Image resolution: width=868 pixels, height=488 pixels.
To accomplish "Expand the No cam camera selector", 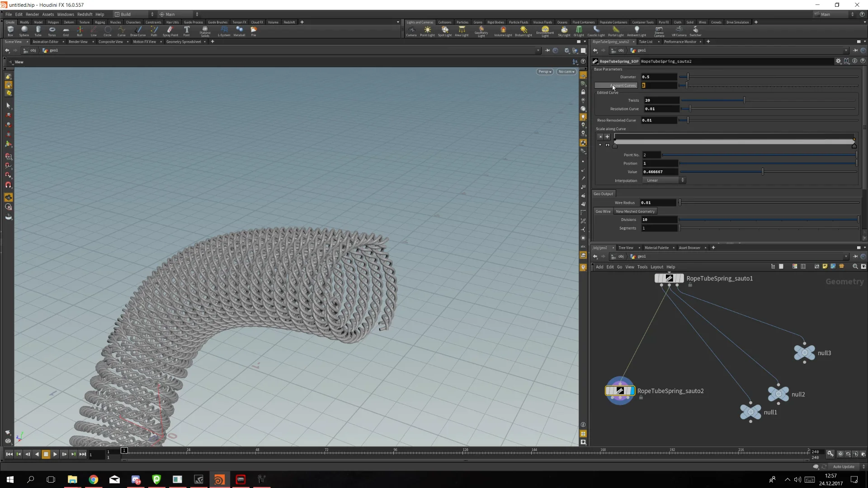I will coord(566,71).
